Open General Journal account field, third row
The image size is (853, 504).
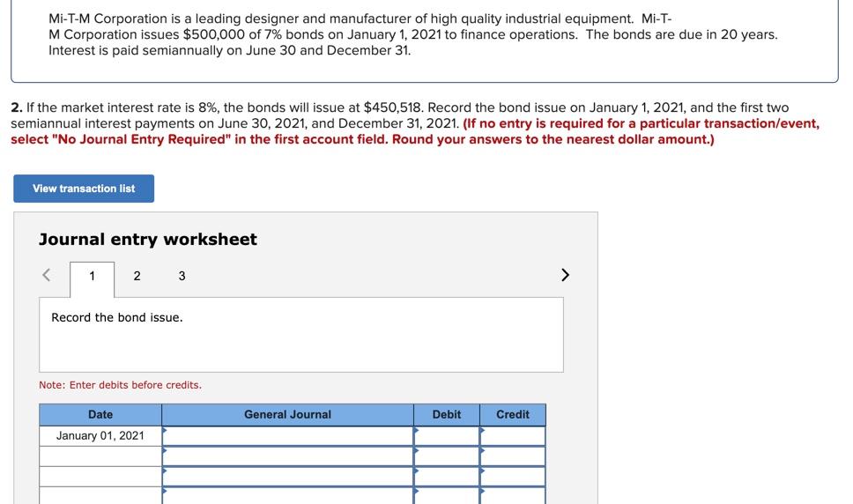(288, 477)
